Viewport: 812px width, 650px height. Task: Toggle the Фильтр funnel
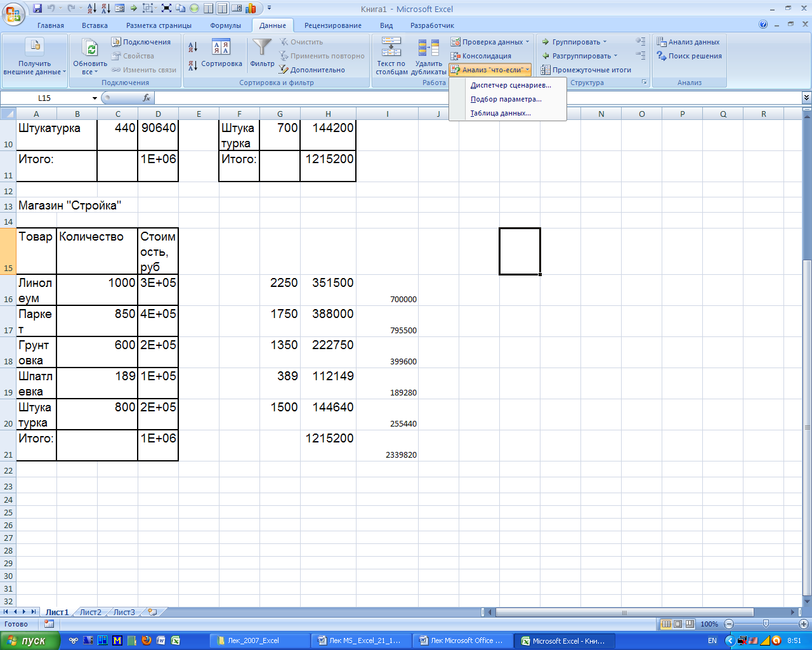pyautogui.click(x=262, y=54)
